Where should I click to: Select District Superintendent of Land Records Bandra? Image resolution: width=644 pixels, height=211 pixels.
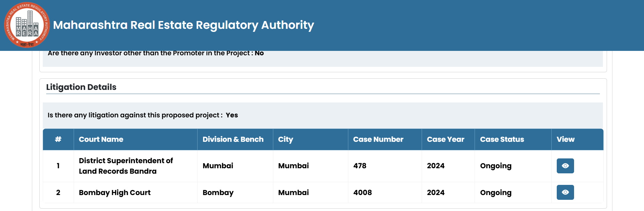(126, 166)
